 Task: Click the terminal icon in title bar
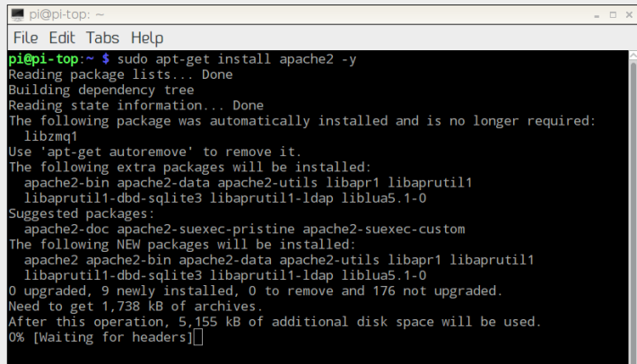17,14
